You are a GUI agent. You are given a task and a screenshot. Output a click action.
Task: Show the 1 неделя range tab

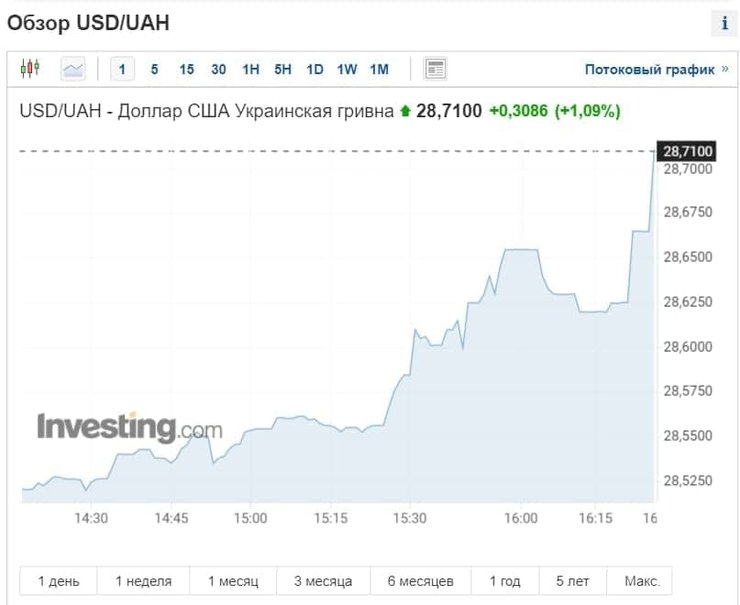pyautogui.click(x=143, y=581)
